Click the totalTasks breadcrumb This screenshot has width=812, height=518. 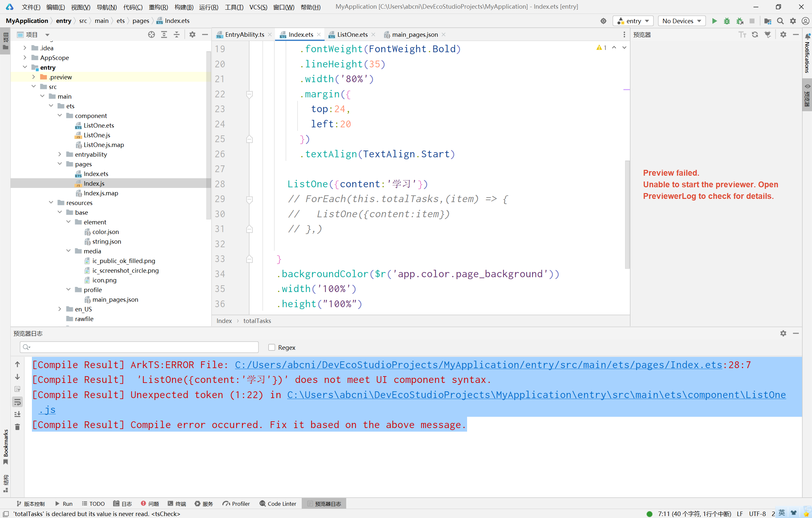(x=257, y=321)
